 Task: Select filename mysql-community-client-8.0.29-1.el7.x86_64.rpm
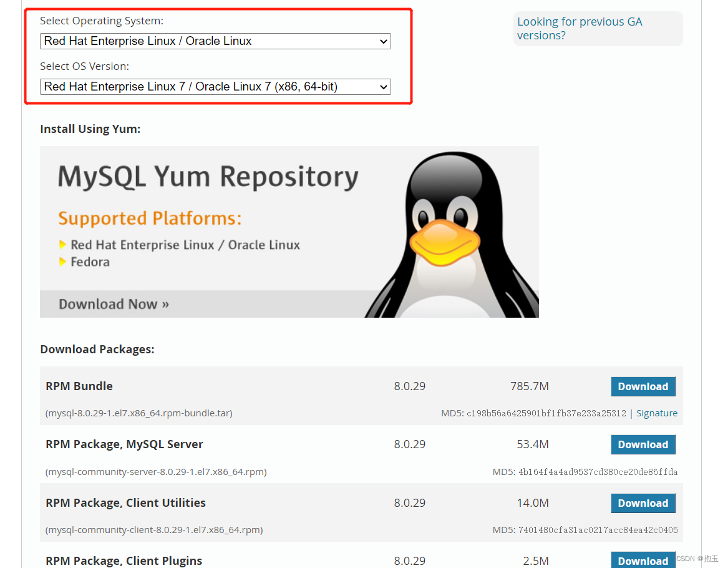pos(154,530)
